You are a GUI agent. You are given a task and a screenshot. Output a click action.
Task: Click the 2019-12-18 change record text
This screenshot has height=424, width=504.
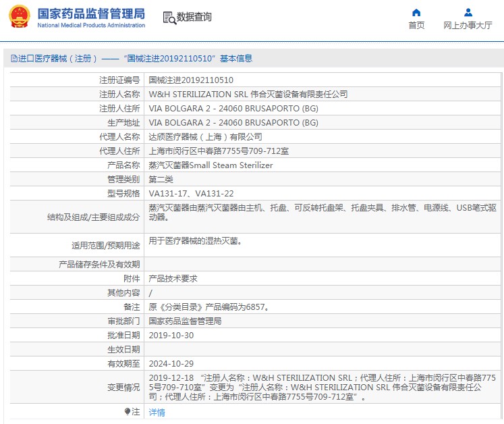(322, 387)
